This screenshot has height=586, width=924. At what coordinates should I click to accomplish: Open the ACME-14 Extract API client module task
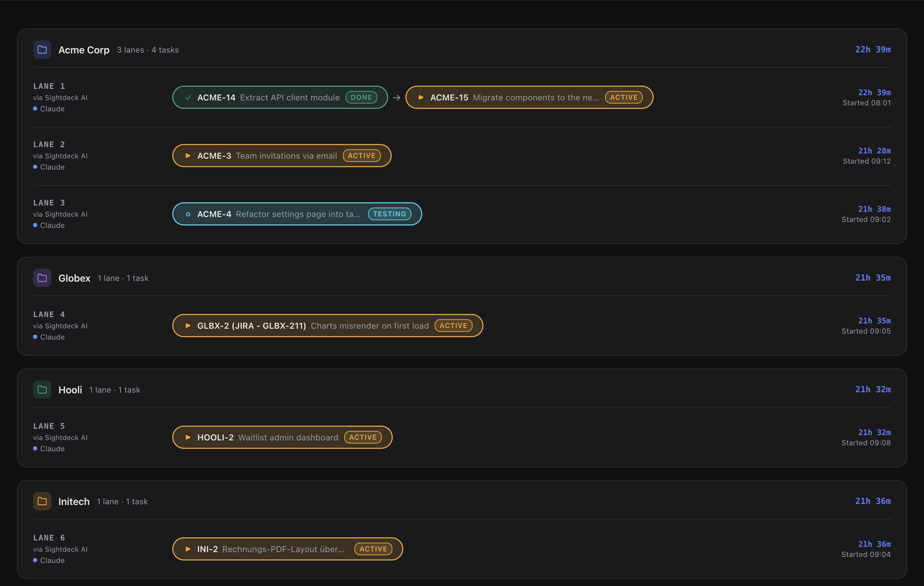point(280,97)
